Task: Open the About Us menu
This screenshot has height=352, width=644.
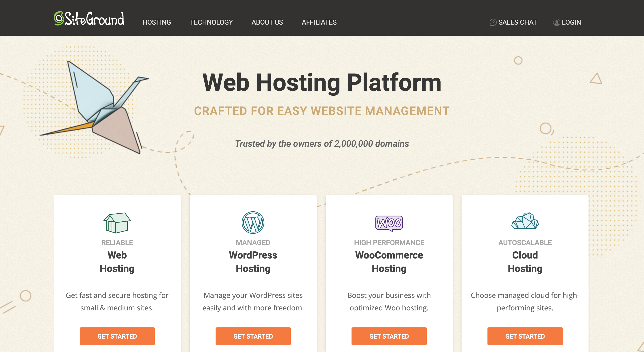Action: tap(267, 22)
